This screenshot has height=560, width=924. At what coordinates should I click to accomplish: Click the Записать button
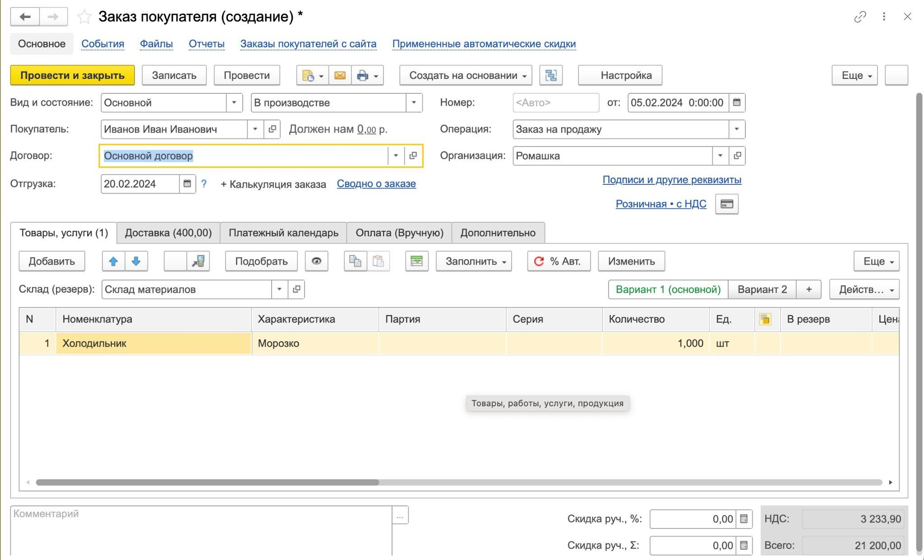(174, 75)
